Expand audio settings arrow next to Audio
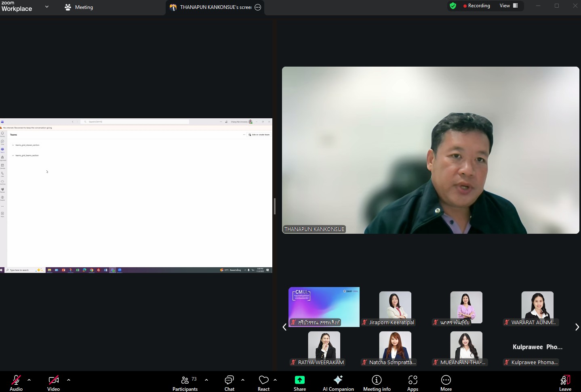 pyautogui.click(x=29, y=380)
